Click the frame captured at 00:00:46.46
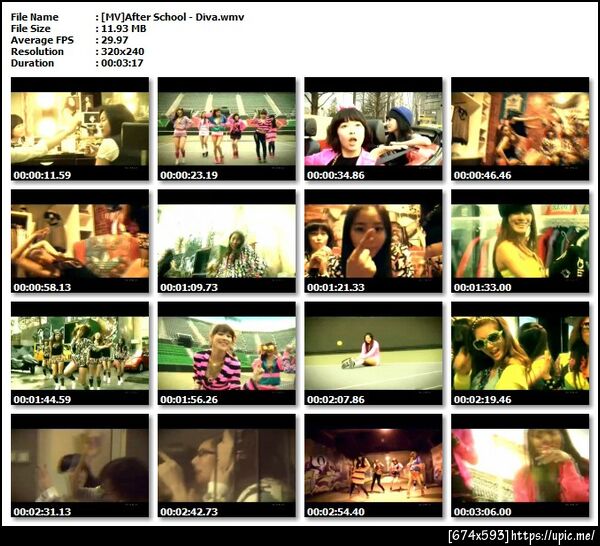The image size is (600, 546). coord(520,129)
